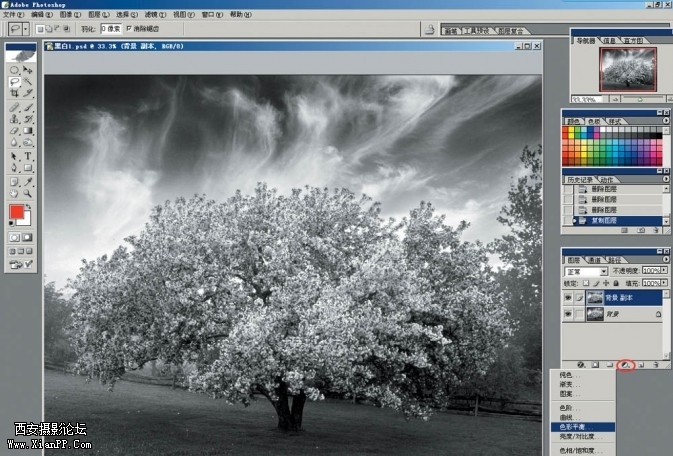Select the Hand tool
The width and height of the screenshot is (673, 456).
coord(14,194)
